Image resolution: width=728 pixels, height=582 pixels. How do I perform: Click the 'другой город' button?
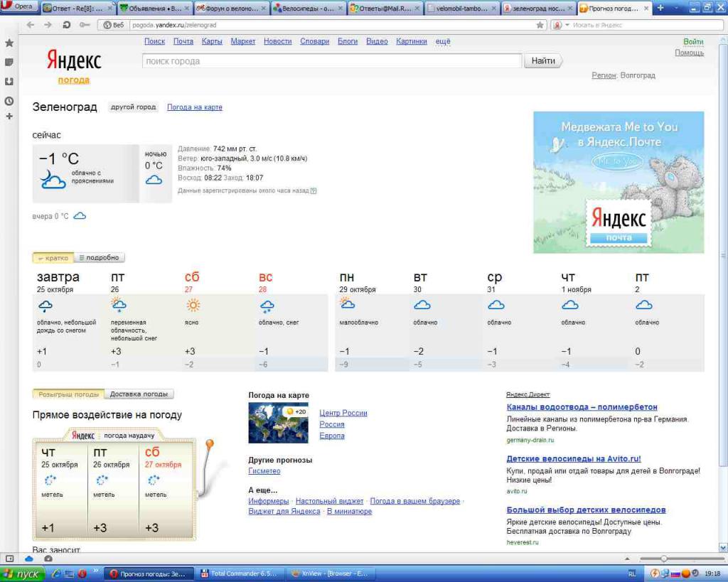tap(133, 107)
